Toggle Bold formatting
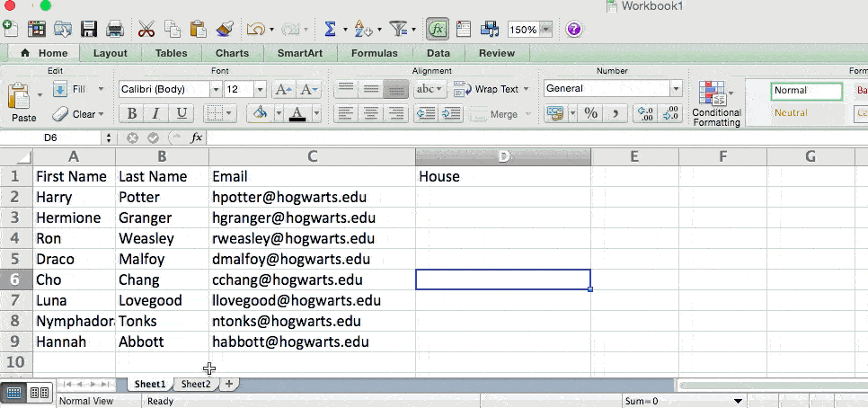Viewport: 868px width, 408px height. coord(132,113)
